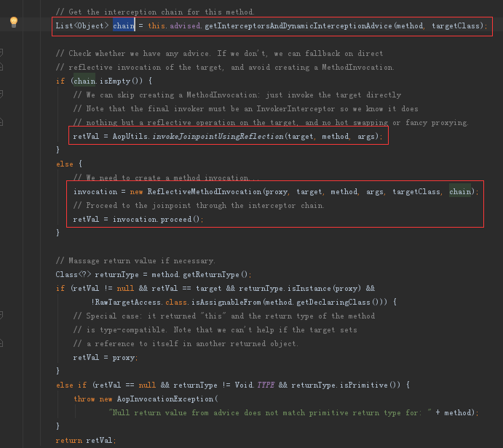Click 'isAssignableFrom' method call

pos(226,303)
